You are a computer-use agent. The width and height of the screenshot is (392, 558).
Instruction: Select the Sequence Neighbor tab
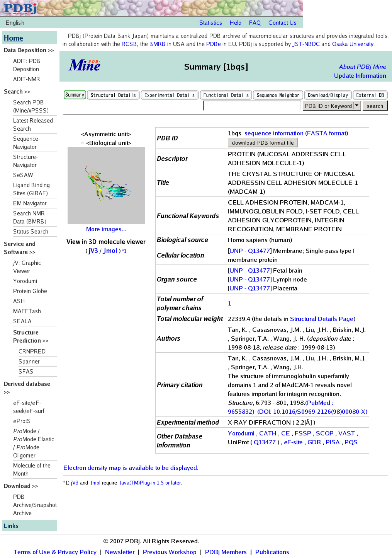tap(278, 95)
